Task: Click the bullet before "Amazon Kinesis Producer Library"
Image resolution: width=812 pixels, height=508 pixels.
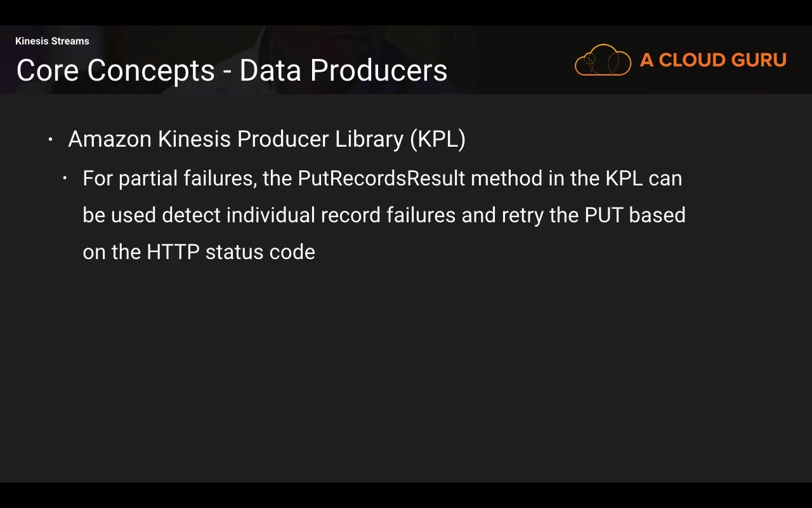Action: tap(51, 139)
